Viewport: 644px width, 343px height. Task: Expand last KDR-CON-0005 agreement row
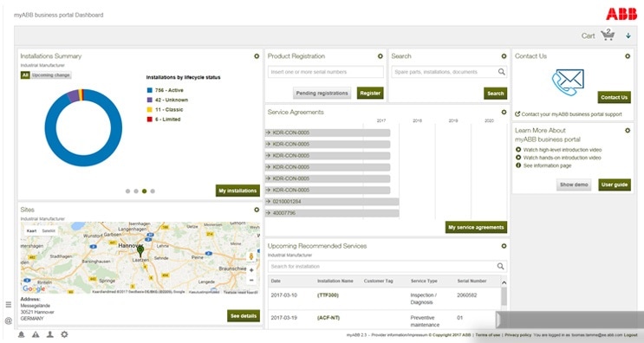[x=328, y=191]
